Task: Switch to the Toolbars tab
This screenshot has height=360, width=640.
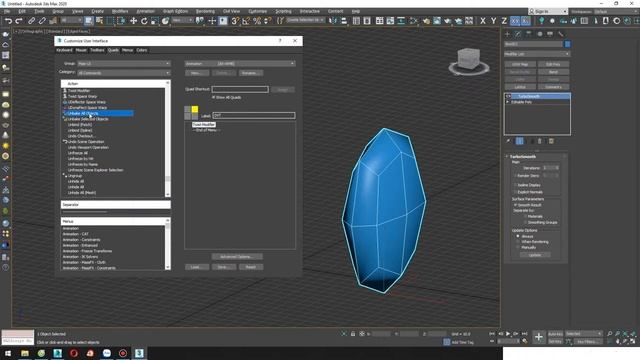Action: [97, 50]
